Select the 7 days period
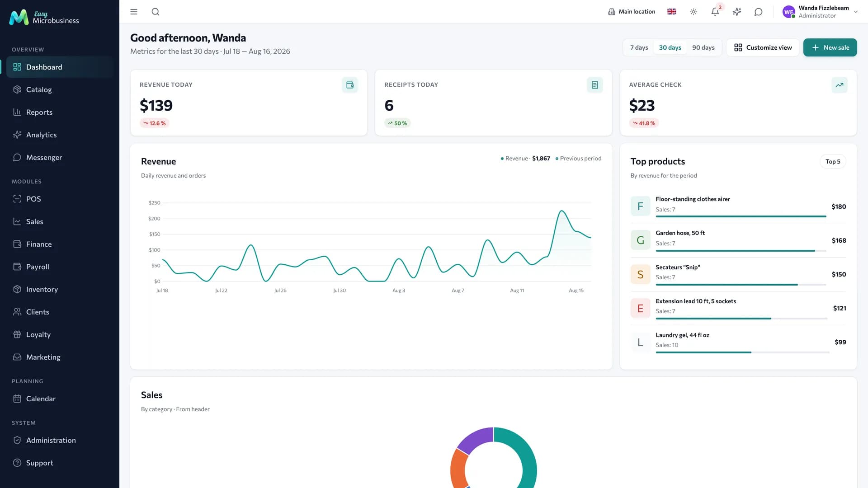868x488 pixels. click(x=639, y=47)
